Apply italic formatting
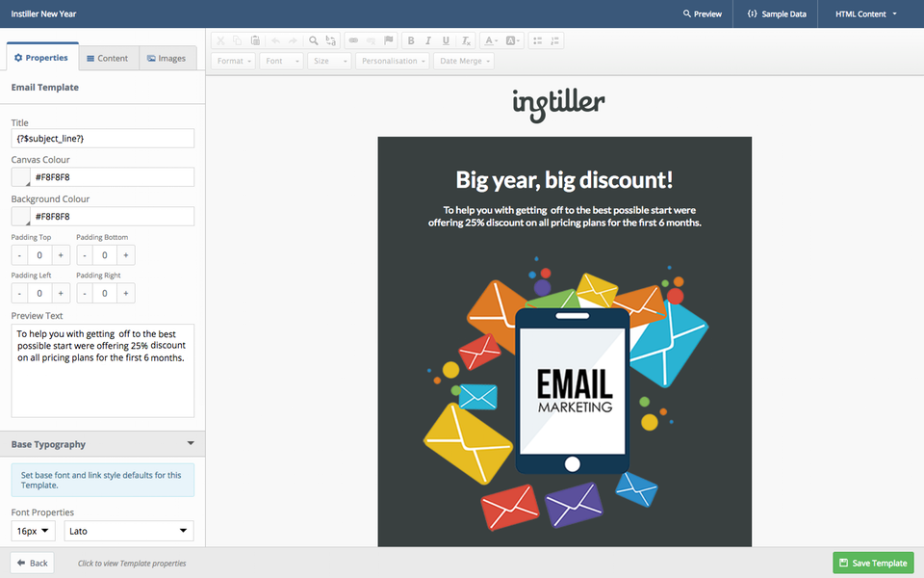Image resolution: width=924 pixels, height=578 pixels. [427, 40]
